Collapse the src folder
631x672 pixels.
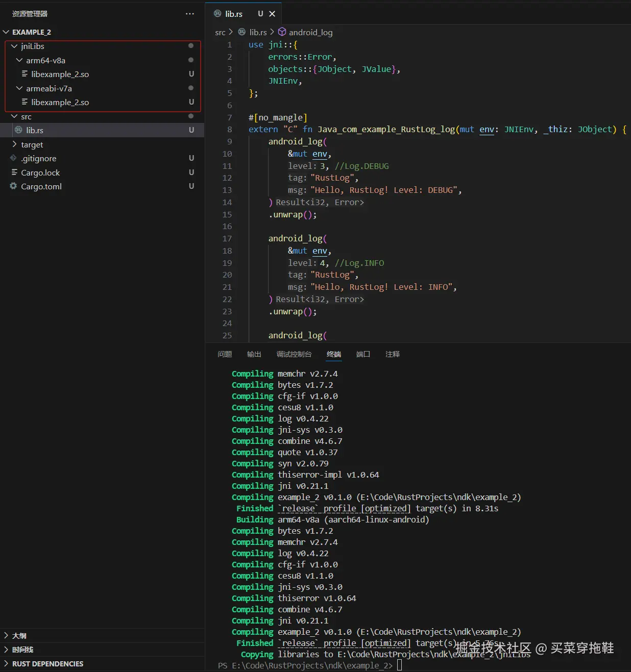(14, 116)
